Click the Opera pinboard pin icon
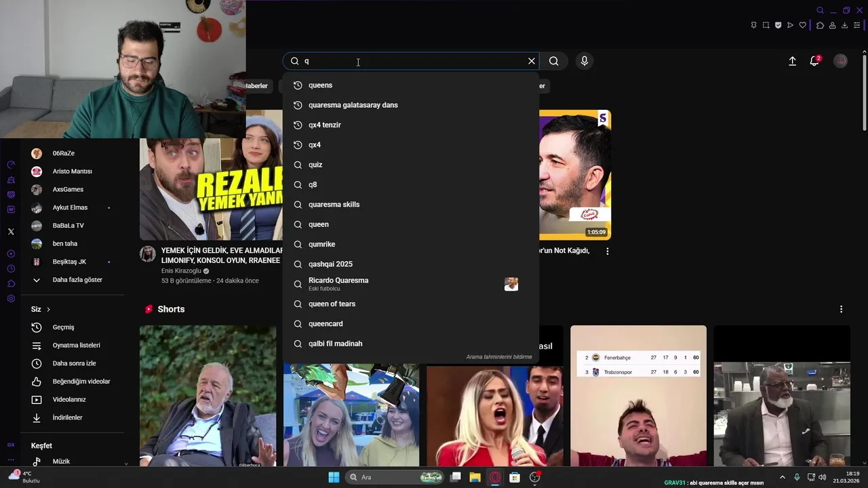 click(x=753, y=25)
